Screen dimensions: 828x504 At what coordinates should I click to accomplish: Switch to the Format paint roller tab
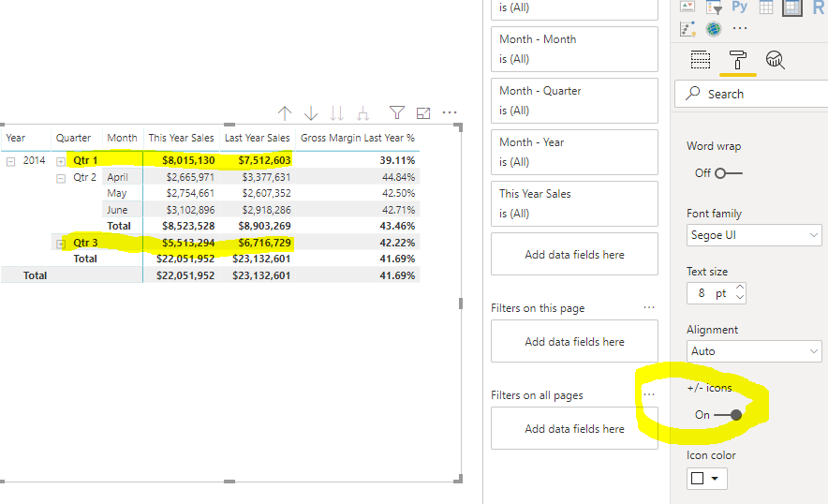[738, 60]
